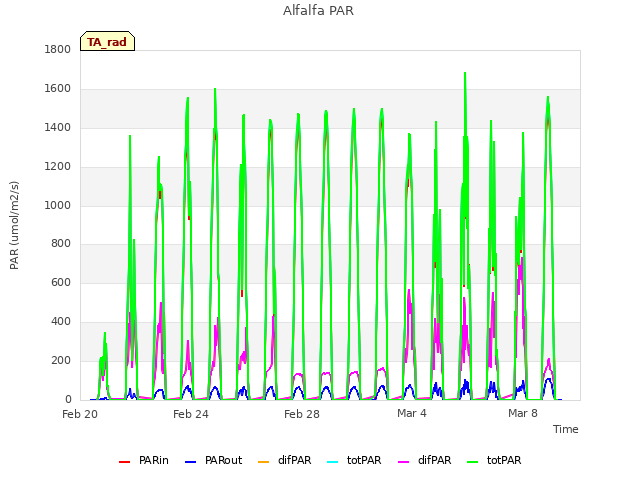Click the Time x-axis label

coord(566,429)
